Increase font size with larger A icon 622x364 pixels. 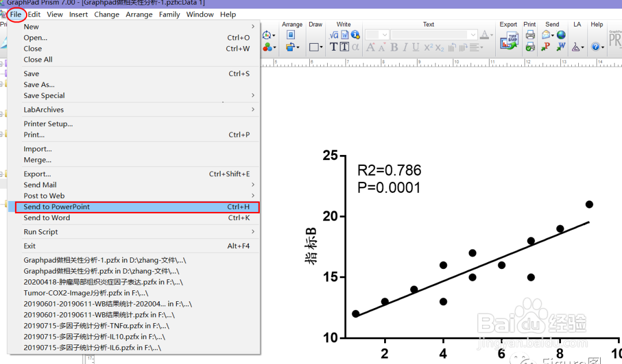pyautogui.click(x=370, y=47)
